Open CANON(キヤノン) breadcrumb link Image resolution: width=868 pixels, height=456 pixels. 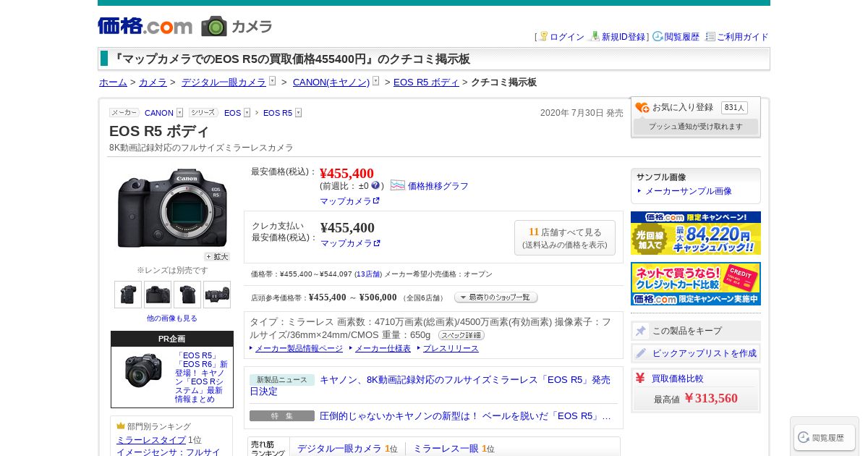pyautogui.click(x=331, y=83)
